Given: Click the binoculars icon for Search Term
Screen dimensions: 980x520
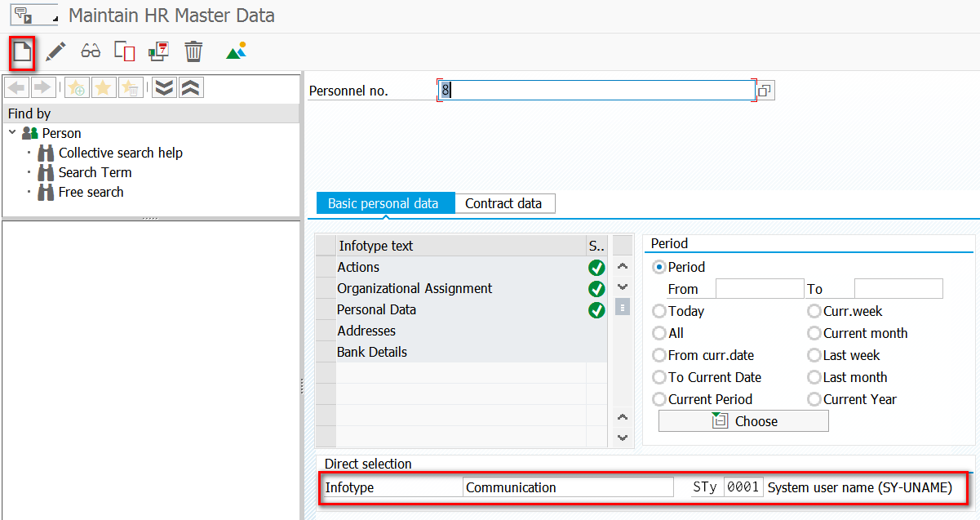Looking at the screenshot, I should click(x=47, y=172).
